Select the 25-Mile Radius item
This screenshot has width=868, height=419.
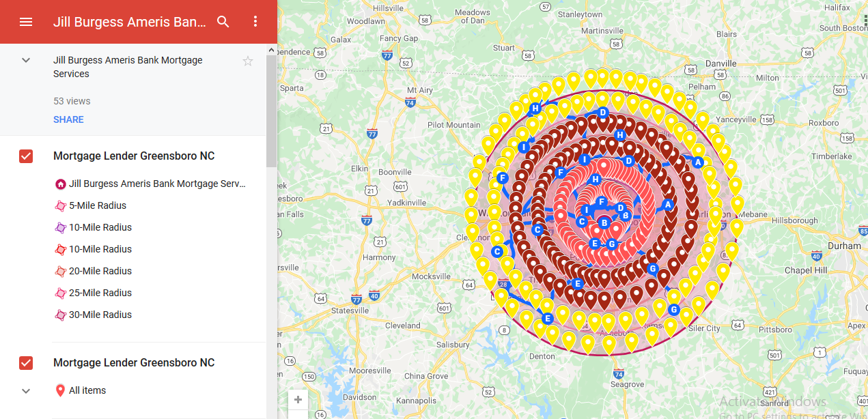tap(100, 293)
